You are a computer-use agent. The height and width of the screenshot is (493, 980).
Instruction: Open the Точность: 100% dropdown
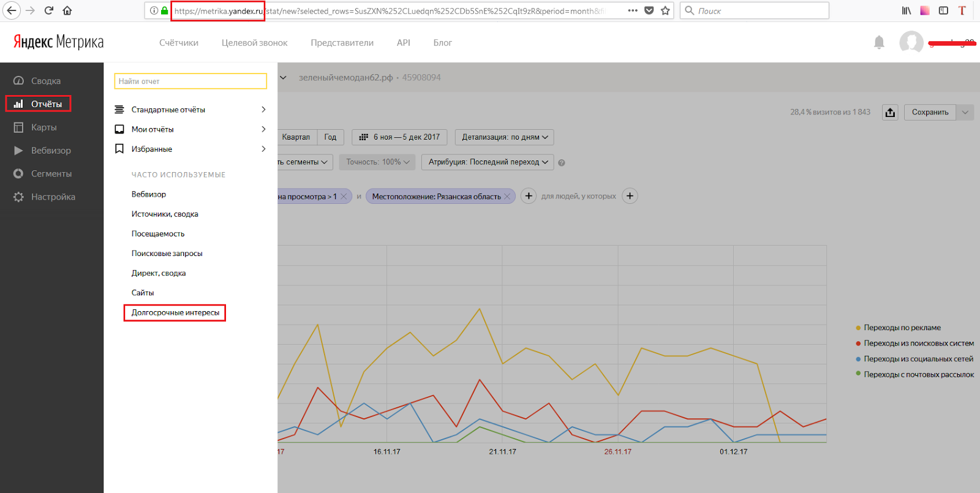tap(377, 162)
